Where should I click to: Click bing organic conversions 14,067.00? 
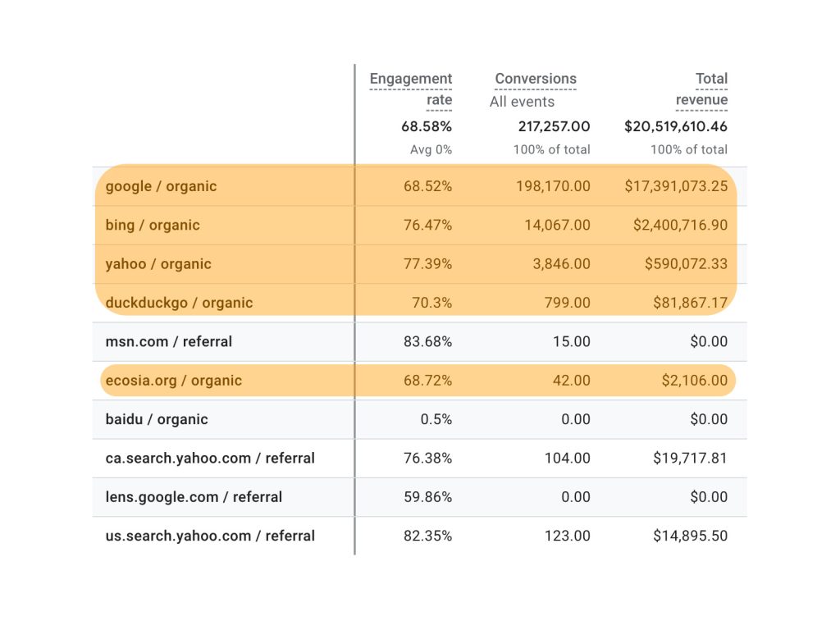coord(557,225)
